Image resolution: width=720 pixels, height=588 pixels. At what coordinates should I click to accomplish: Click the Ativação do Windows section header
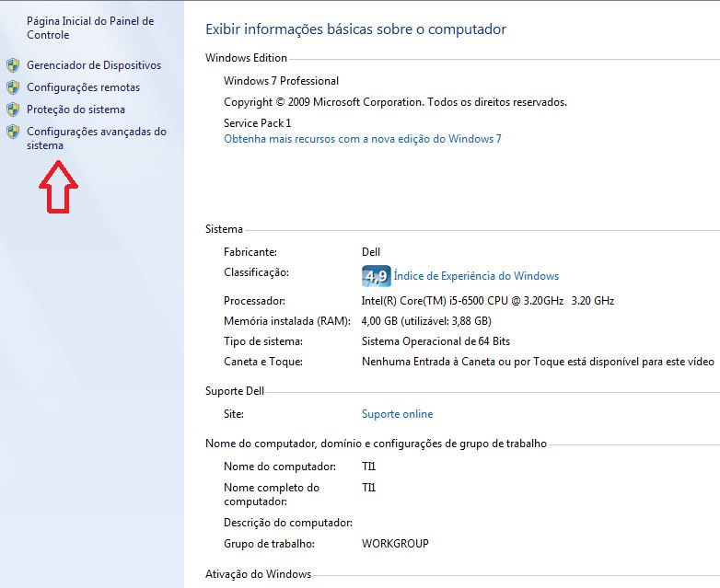(258, 574)
